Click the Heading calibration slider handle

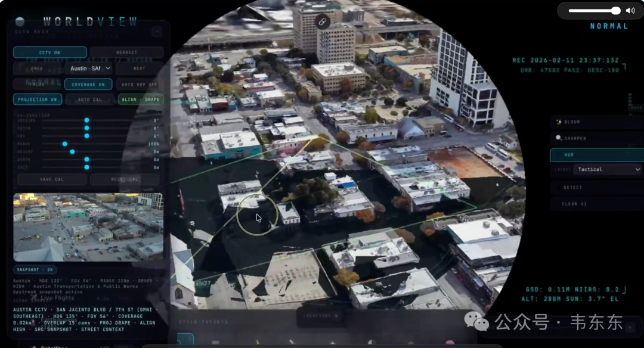click(86, 120)
